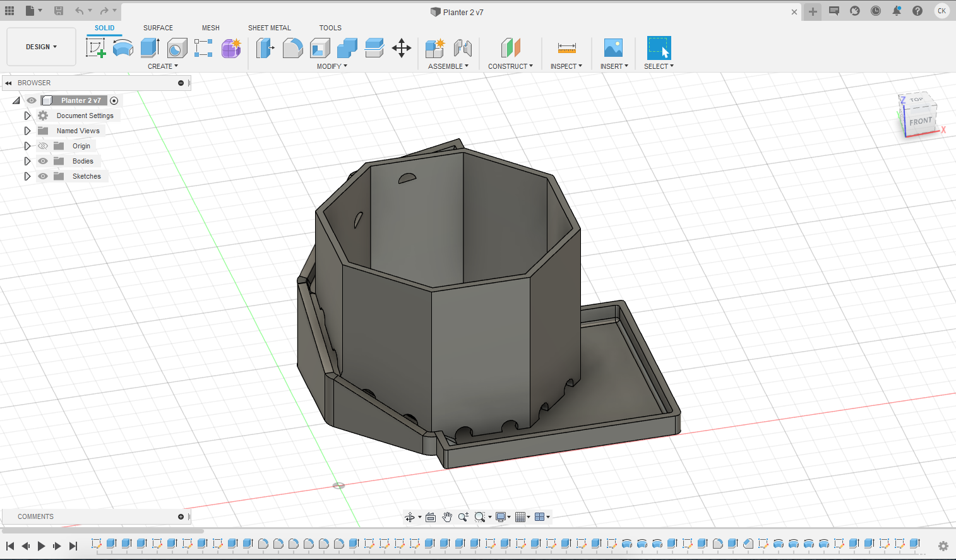Select the Shell tool icon
The image size is (956, 560).
(320, 48)
